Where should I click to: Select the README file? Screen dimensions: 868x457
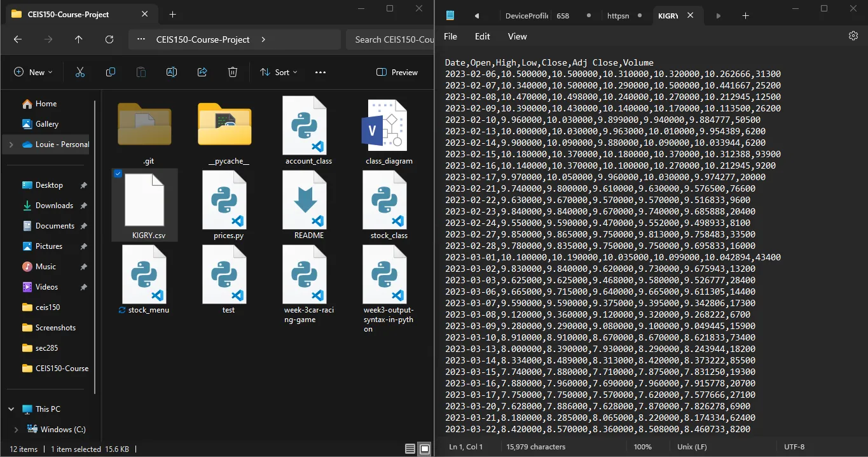pyautogui.click(x=305, y=206)
